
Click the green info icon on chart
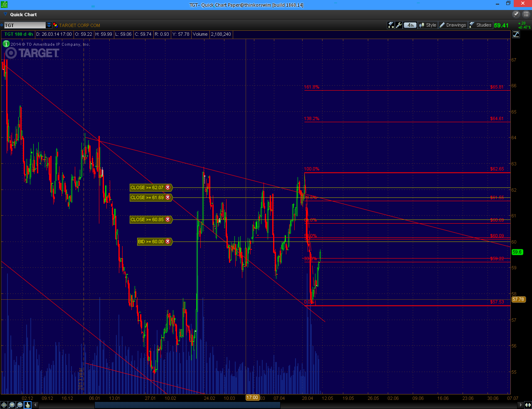[x=6, y=44]
